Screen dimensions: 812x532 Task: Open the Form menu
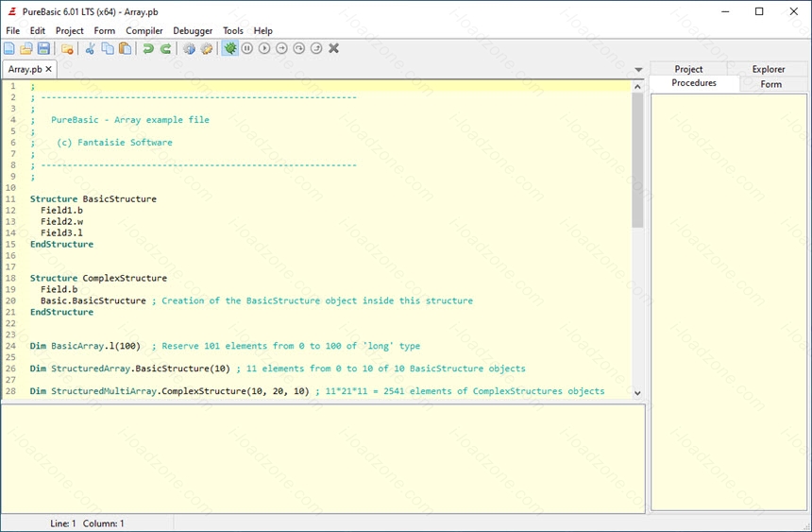tap(105, 30)
